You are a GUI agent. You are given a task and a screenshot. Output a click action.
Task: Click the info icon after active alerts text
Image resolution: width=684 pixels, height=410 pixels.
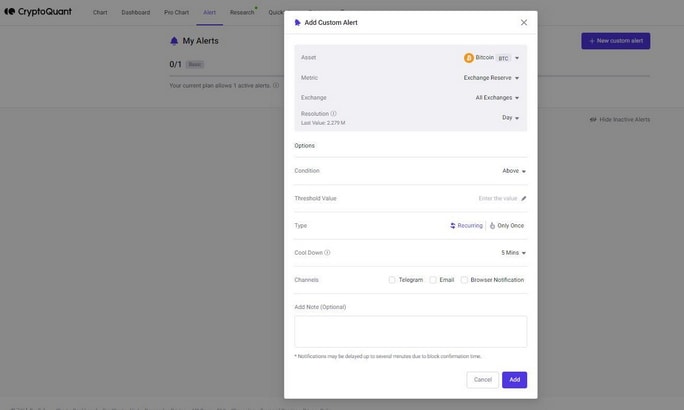click(276, 85)
